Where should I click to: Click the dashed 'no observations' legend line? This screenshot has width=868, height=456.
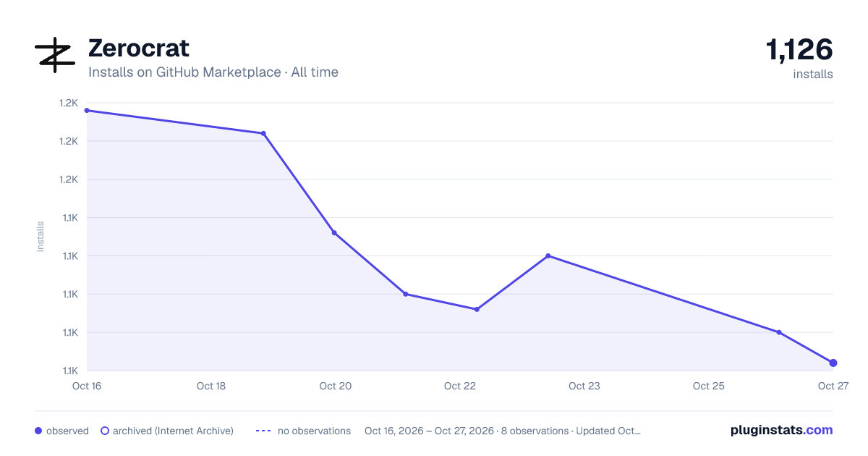(x=263, y=431)
